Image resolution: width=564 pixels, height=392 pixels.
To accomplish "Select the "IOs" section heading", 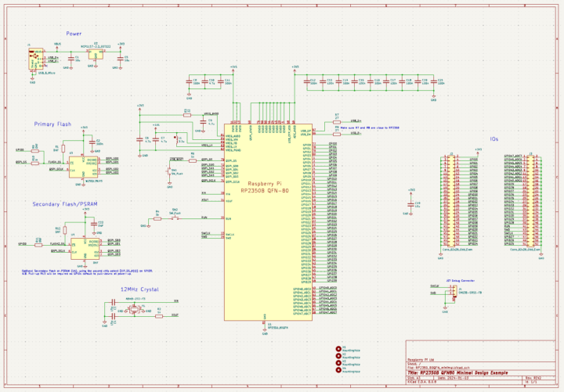I will click(493, 138).
